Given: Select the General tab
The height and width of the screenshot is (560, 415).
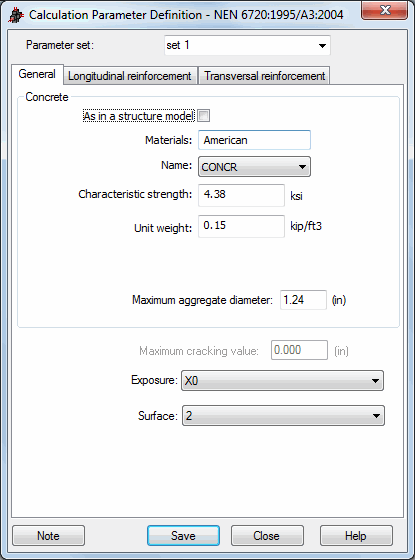Looking at the screenshot, I should [37, 74].
